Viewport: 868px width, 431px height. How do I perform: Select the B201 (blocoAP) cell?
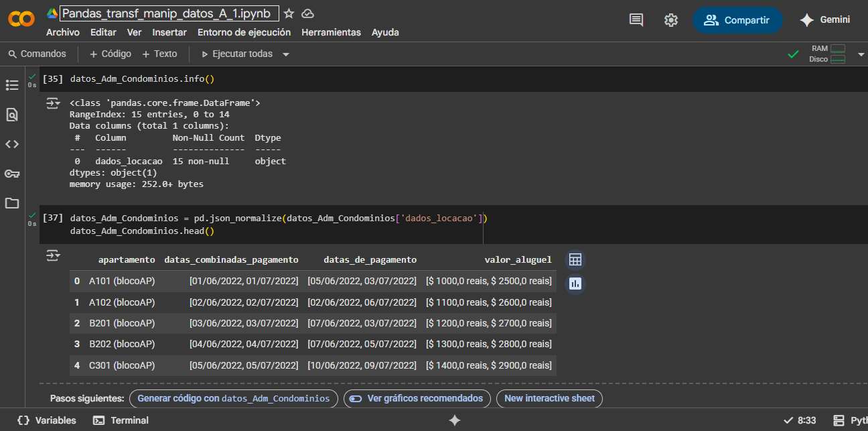click(x=122, y=323)
